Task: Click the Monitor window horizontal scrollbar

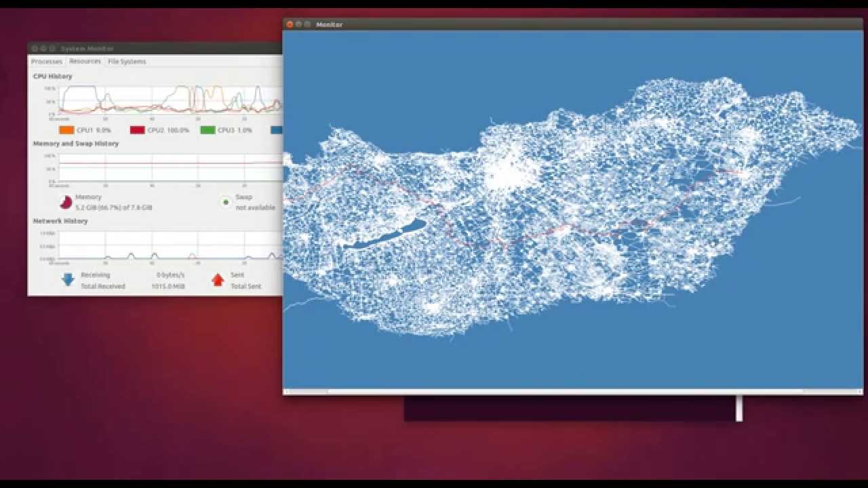Action: [x=573, y=391]
